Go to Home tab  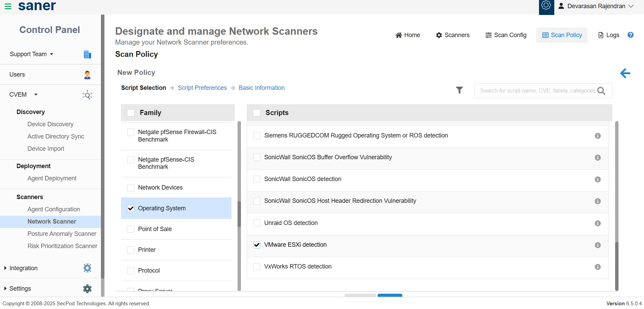point(407,35)
